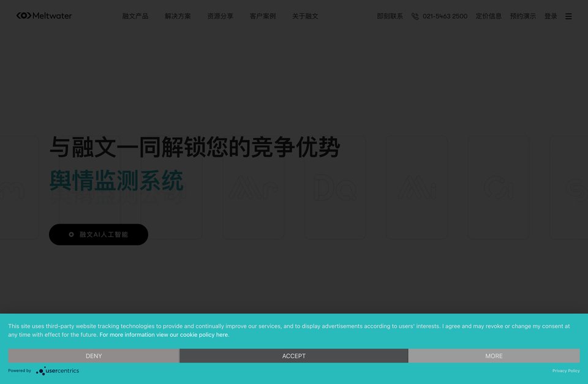
Task: Open the 客户案例 menu
Action: (263, 16)
